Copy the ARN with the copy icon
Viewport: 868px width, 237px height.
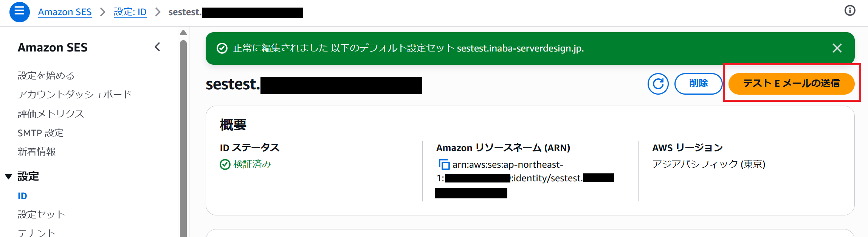[x=444, y=165]
